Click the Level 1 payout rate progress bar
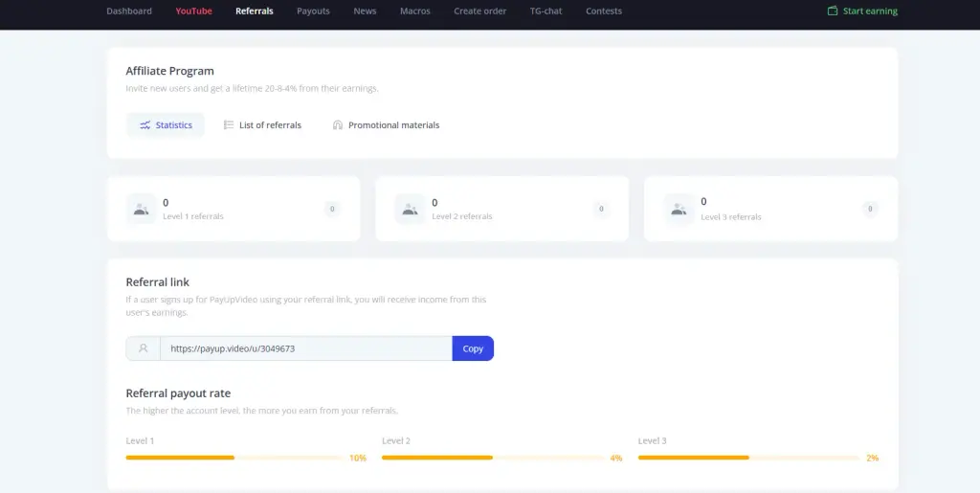This screenshot has width=980, height=493. click(234, 458)
